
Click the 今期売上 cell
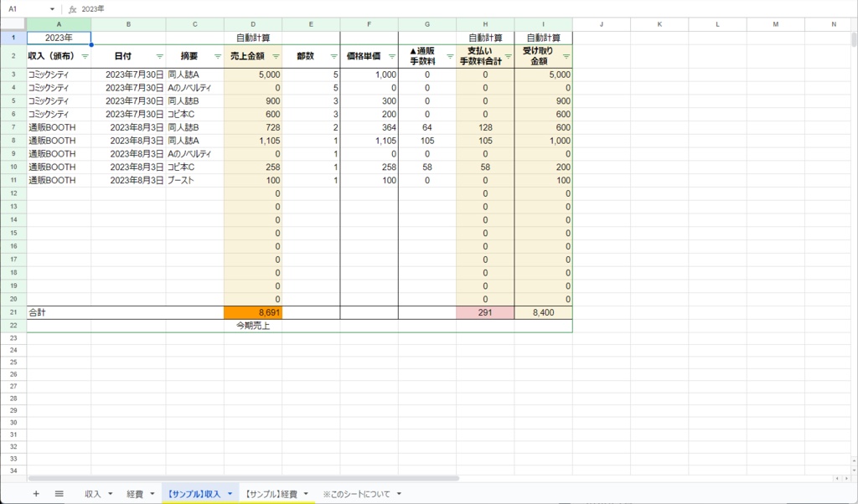tap(253, 326)
